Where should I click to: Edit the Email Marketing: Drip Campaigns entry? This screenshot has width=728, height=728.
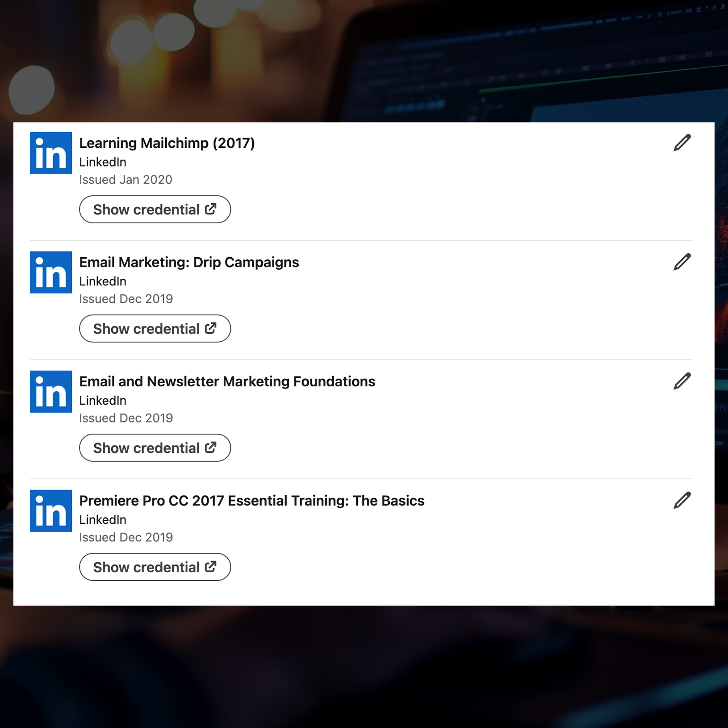(x=682, y=262)
